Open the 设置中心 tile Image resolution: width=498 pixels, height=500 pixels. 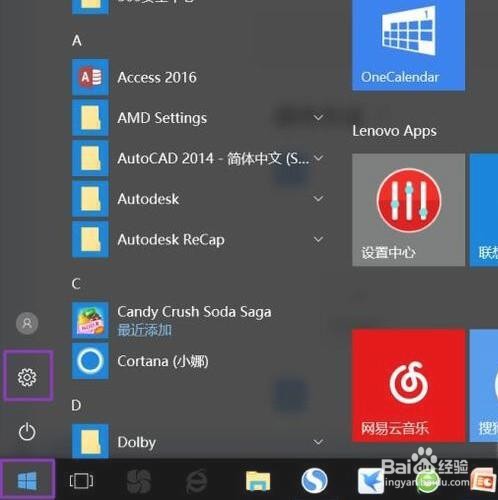tap(409, 210)
